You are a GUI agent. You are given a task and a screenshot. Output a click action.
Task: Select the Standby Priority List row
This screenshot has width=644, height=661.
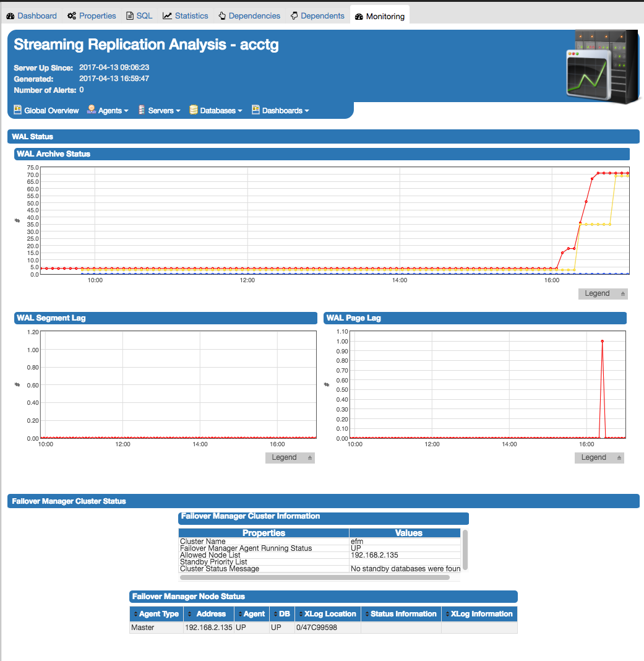(319, 562)
